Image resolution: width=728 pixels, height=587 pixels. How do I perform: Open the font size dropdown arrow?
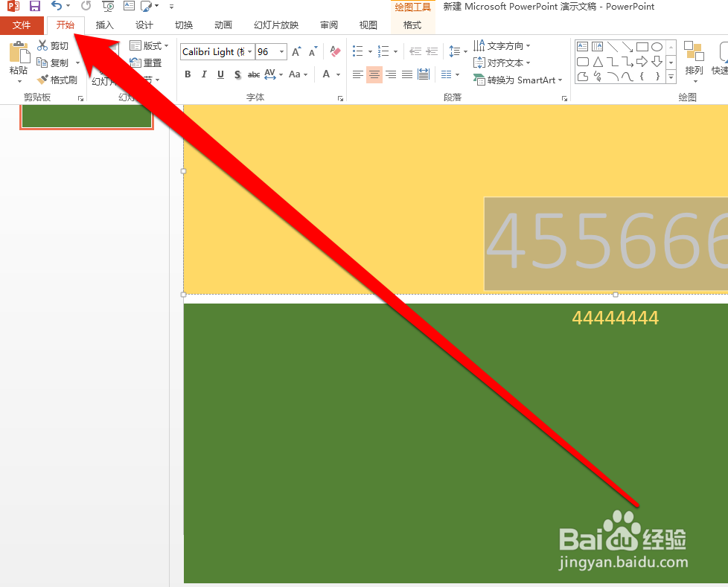pos(282,51)
